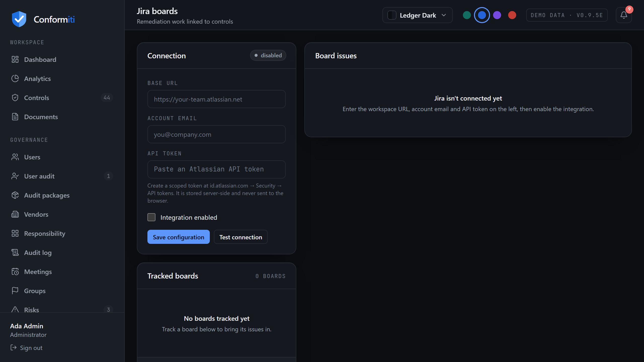Select the red accent color
644x362 pixels.
coord(512,15)
